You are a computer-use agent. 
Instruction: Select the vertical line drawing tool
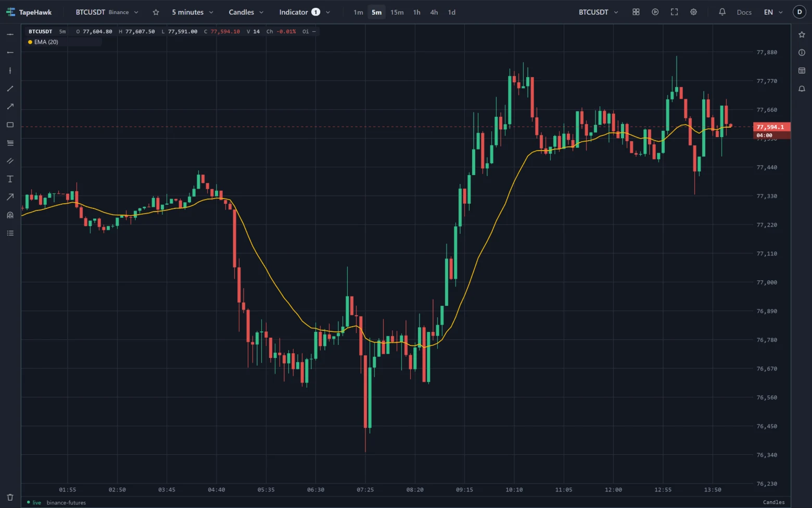pos(10,70)
